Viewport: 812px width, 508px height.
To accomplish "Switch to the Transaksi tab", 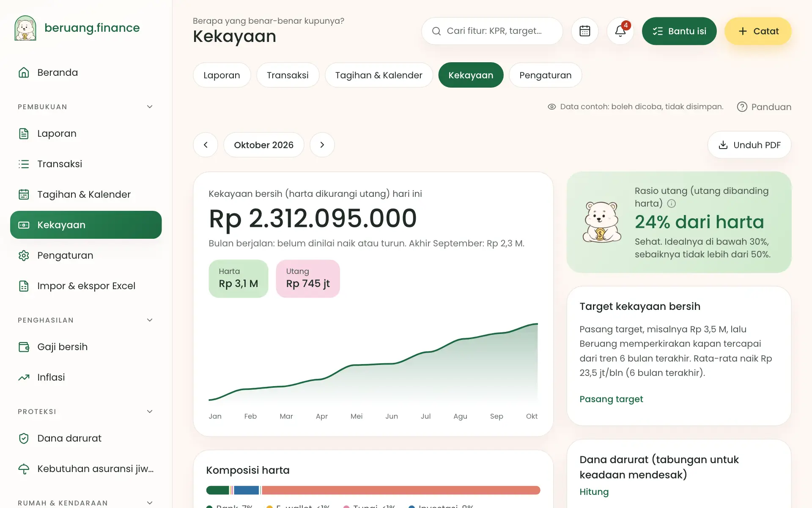I will point(288,75).
